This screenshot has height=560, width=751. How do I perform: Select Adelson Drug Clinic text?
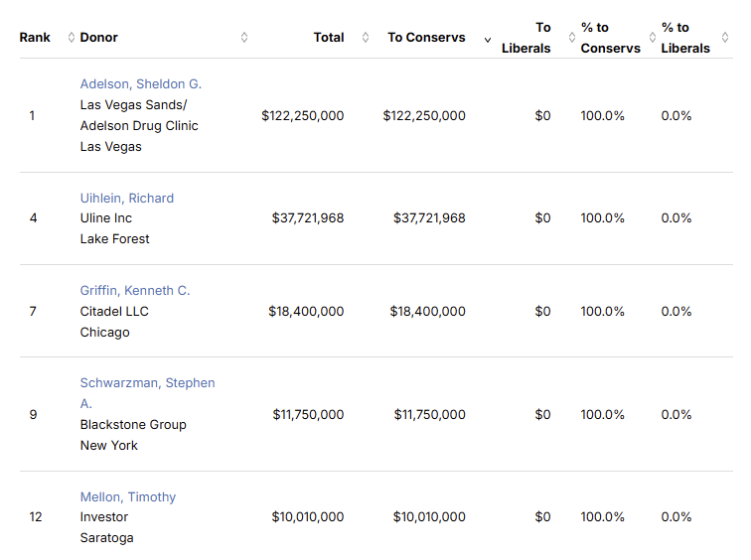point(139,126)
